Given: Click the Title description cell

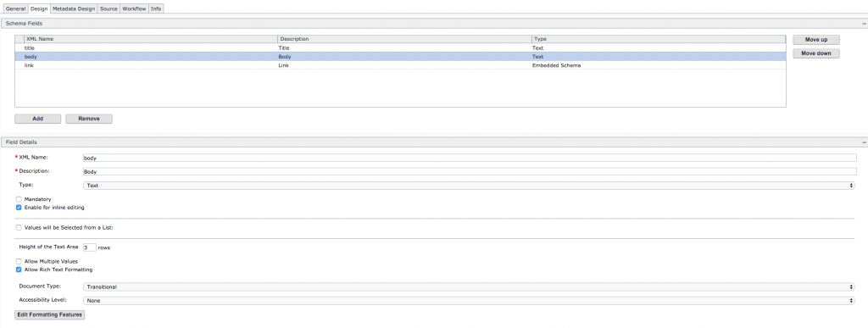Looking at the screenshot, I should (284, 48).
